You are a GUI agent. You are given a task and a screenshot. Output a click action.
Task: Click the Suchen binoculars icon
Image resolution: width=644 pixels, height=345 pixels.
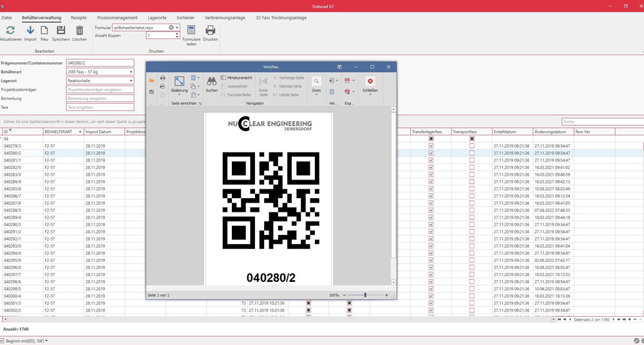click(x=211, y=81)
